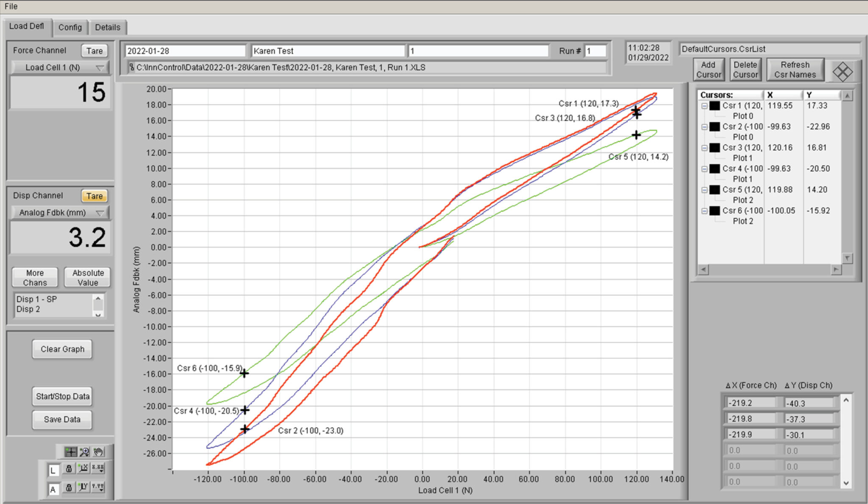The image size is (868, 504).
Task: Collapse the Csr 6 tree entry
Action: [704, 211]
